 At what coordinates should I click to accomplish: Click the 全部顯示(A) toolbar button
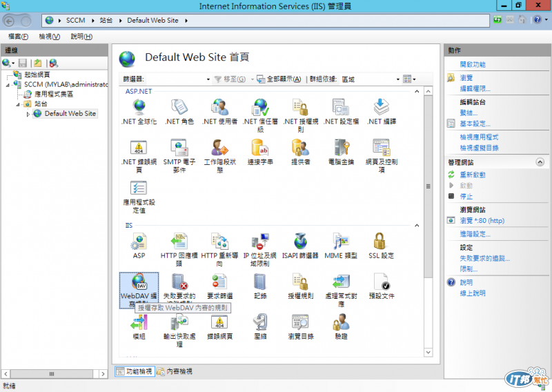279,79
